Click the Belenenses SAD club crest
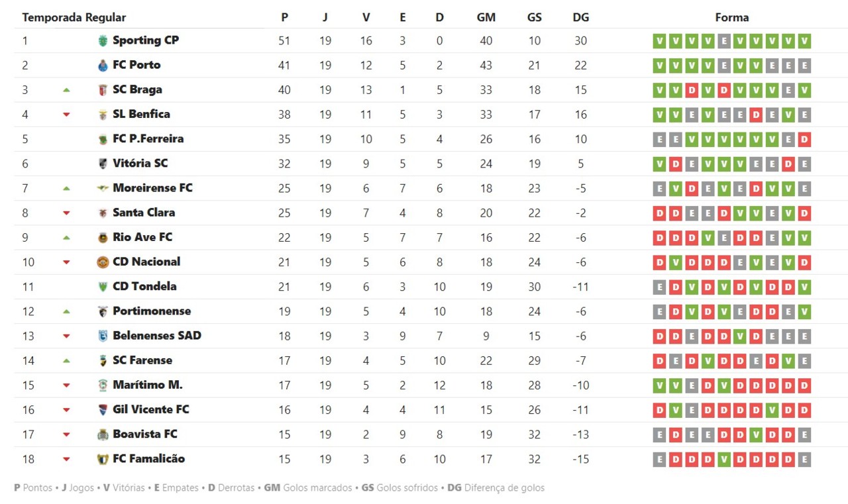The height and width of the screenshot is (504, 848). click(103, 336)
